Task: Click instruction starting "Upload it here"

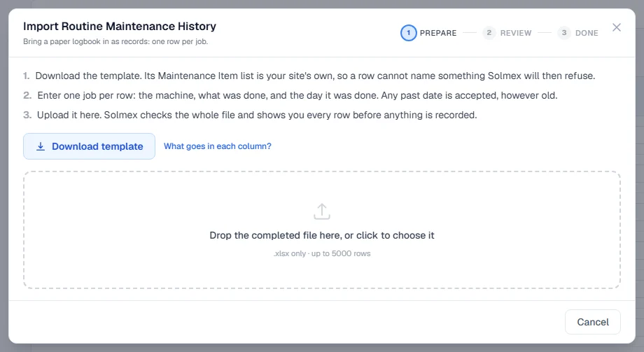Action: (x=257, y=115)
